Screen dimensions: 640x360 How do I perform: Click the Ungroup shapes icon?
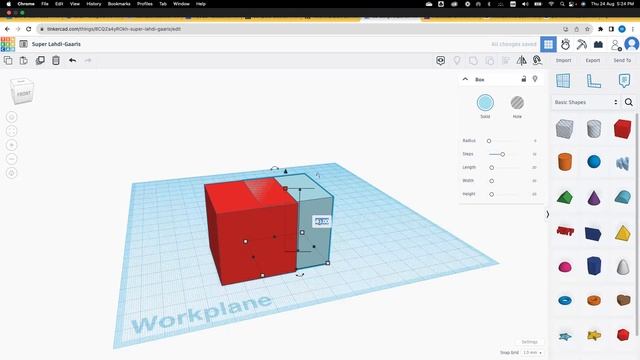click(x=489, y=61)
